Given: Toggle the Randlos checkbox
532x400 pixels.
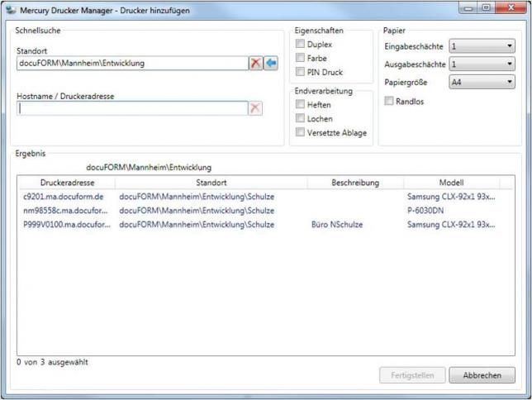Looking at the screenshot, I should (389, 101).
